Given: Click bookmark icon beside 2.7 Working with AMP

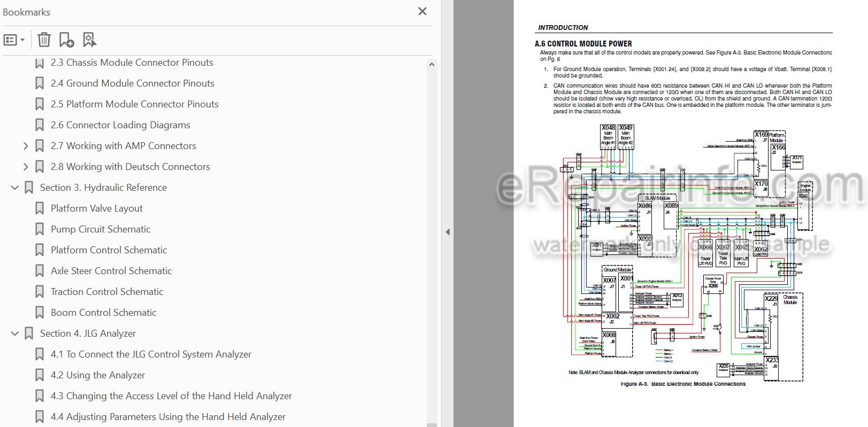Looking at the screenshot, I should [39, 146].
